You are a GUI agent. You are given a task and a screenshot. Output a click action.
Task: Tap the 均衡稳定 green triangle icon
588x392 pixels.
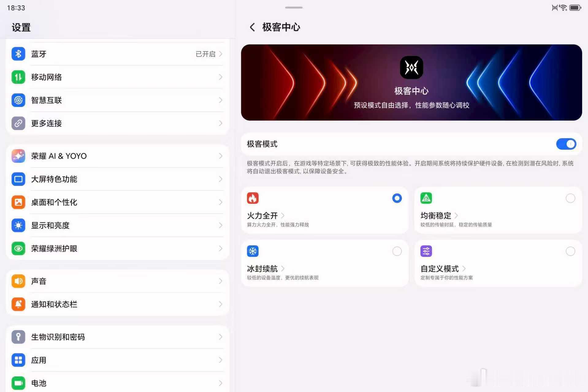point(426,198)
